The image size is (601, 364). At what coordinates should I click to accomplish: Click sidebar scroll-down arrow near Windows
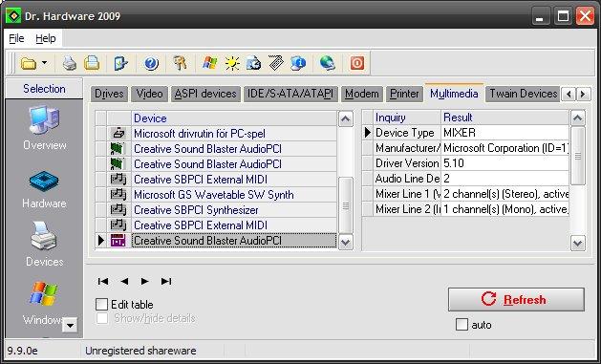click(x=70, y=325)
